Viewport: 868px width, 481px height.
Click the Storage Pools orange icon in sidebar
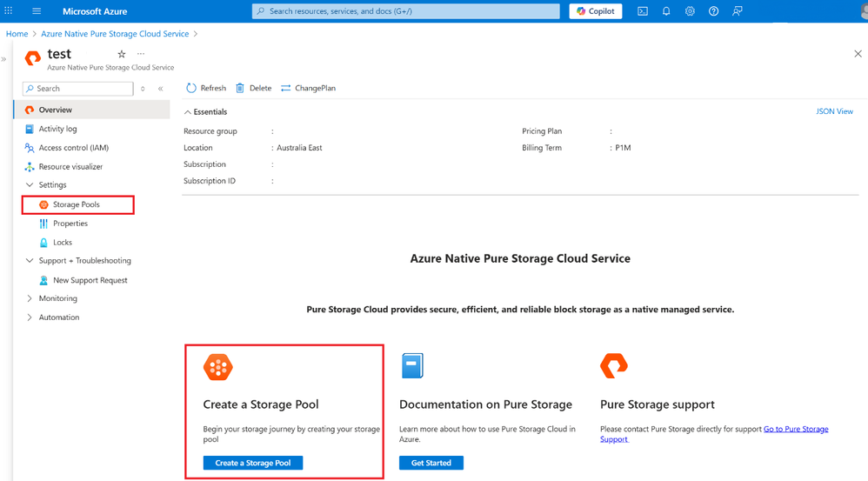click(x=43, y=204)
